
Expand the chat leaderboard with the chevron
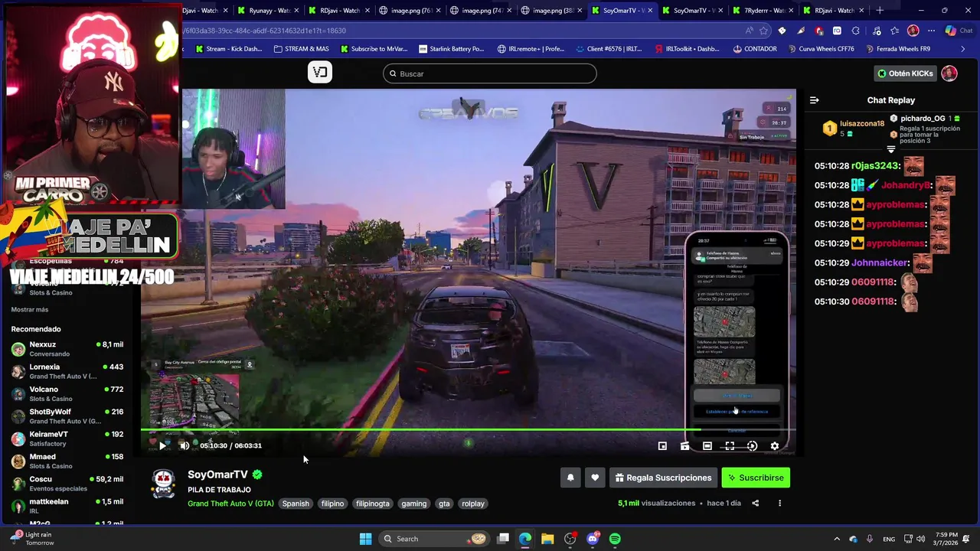[x=891, y=149]
